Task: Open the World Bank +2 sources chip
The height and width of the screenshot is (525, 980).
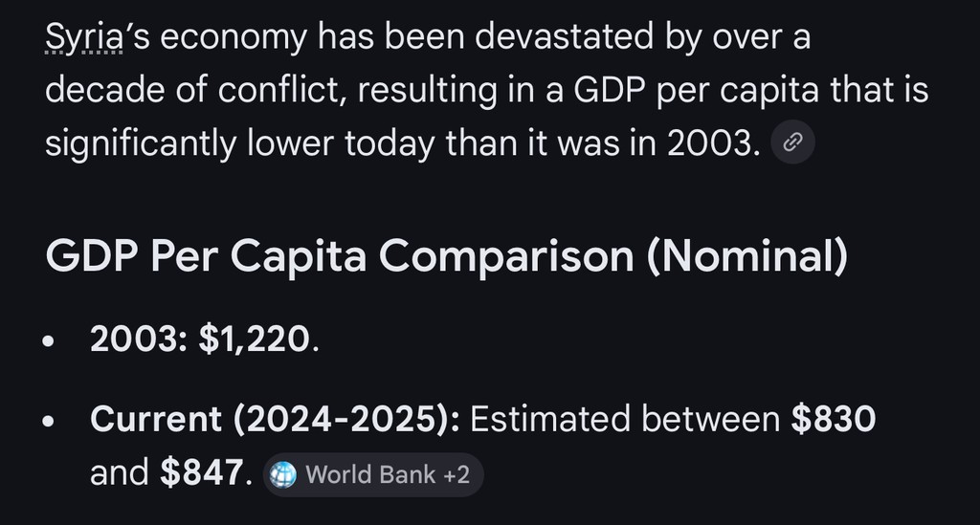Action: pyautogui.click(x=373, y=474)
